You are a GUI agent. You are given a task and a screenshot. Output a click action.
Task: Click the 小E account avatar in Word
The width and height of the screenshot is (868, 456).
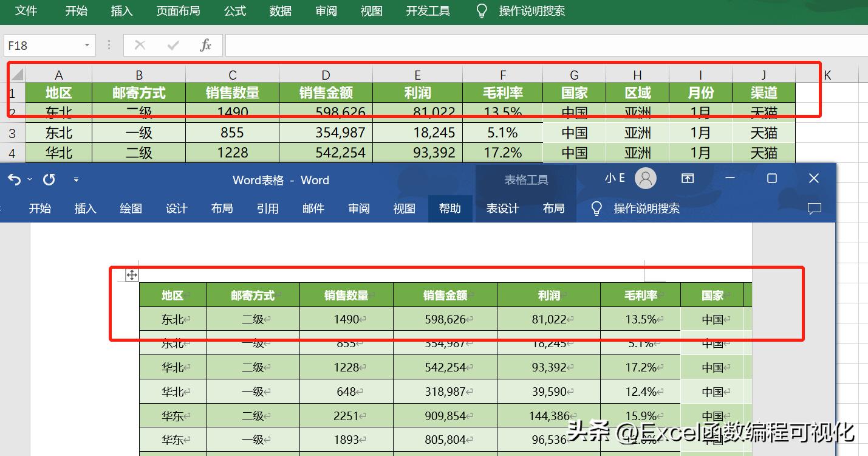coord(646,178)
